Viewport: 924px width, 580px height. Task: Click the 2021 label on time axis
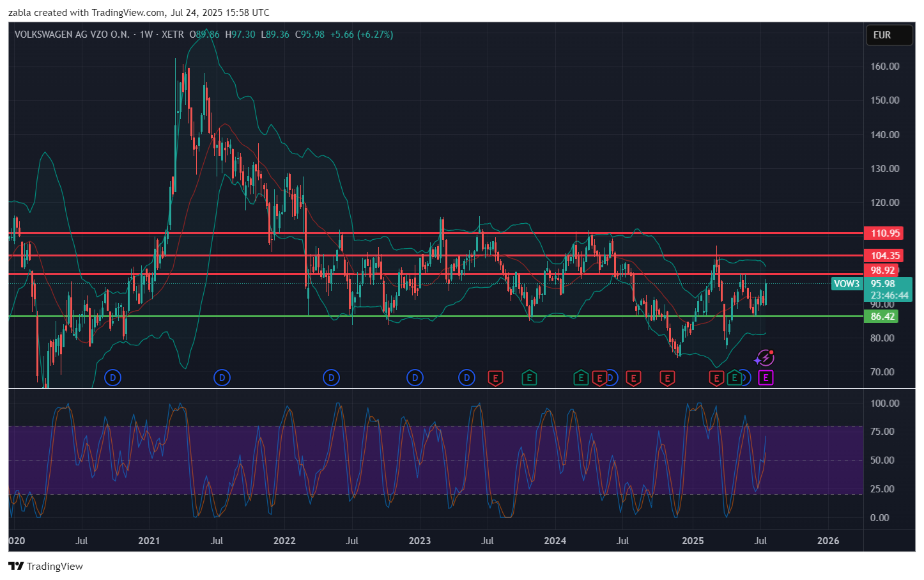(149, 541)
